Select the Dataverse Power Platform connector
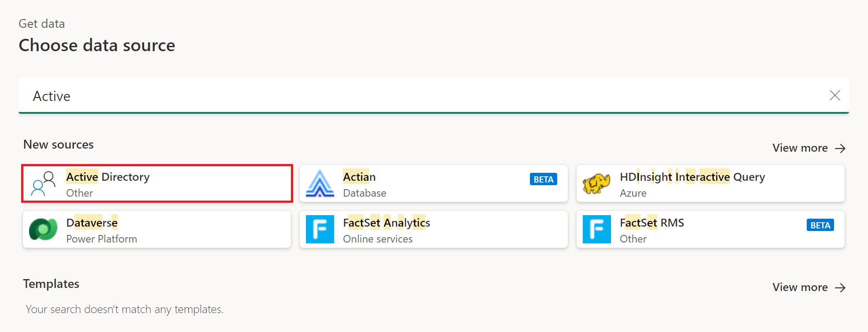Viewport: 868px width, 332px height. [132, 229]
